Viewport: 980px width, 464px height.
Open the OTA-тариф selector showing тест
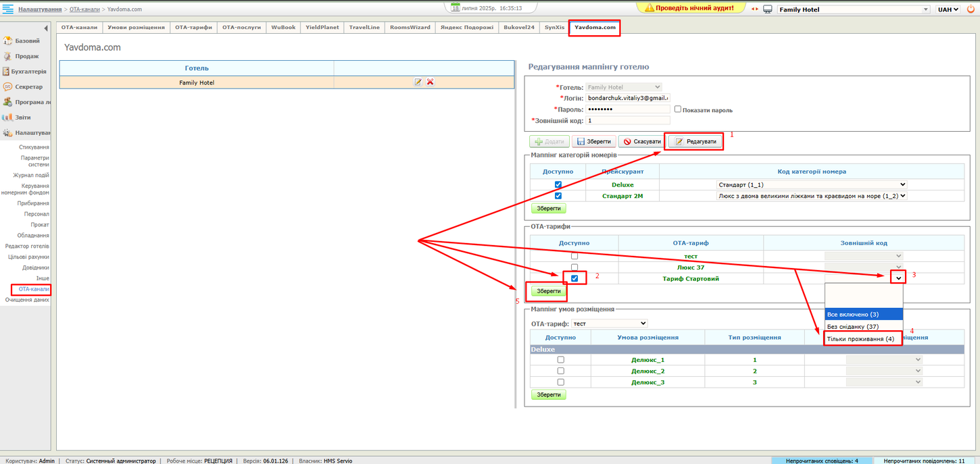click(609, 324)
